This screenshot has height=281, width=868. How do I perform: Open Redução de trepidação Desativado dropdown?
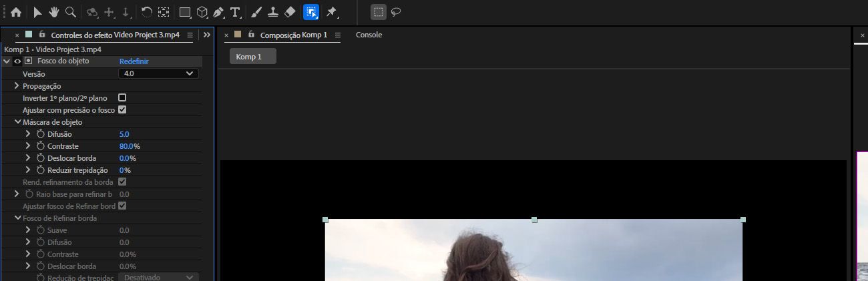click(158, 277)
